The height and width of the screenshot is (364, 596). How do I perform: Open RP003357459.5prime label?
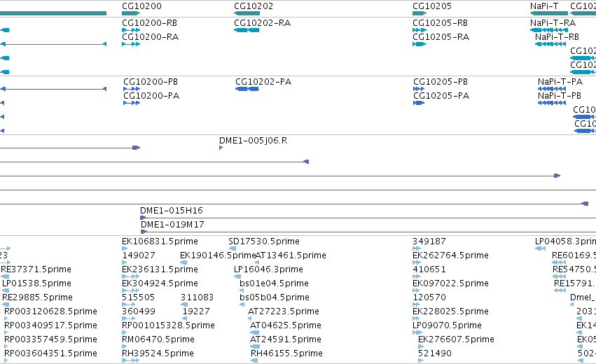[x=50, y=339]
